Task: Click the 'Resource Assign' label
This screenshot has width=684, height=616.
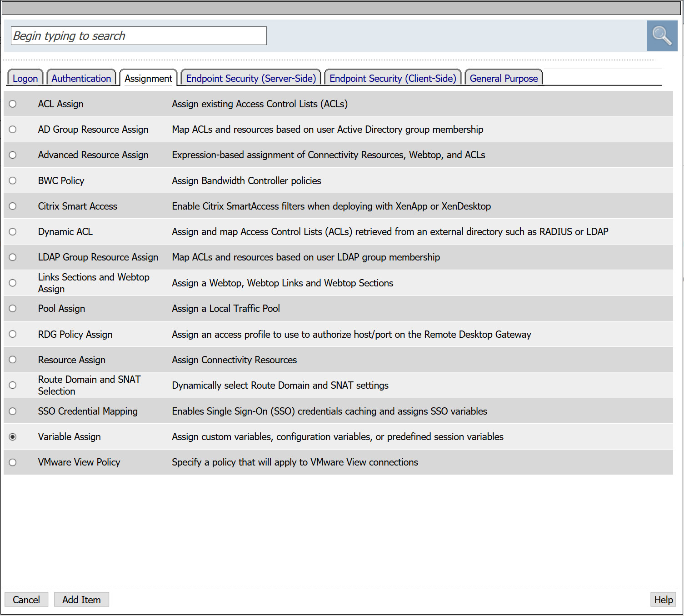Action: pos(72,360)
